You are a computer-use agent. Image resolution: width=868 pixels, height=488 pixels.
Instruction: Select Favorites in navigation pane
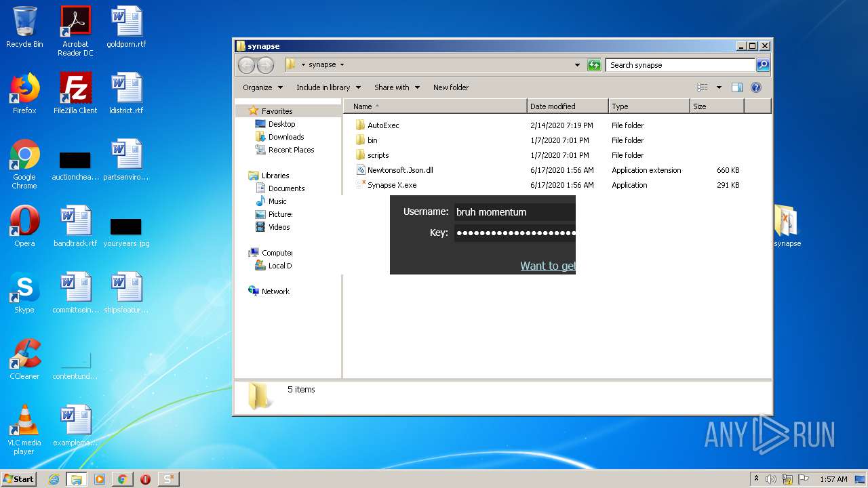[271, 111]
